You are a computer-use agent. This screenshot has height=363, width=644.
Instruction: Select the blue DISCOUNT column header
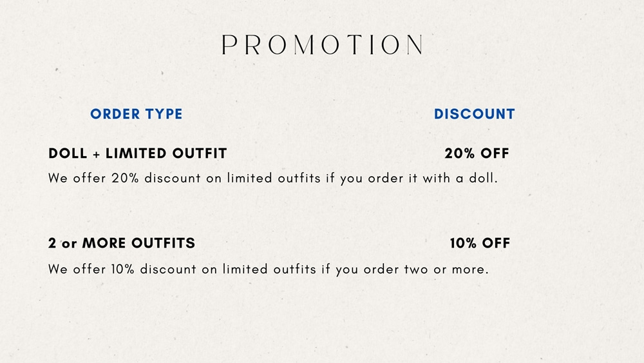[475, 114]
